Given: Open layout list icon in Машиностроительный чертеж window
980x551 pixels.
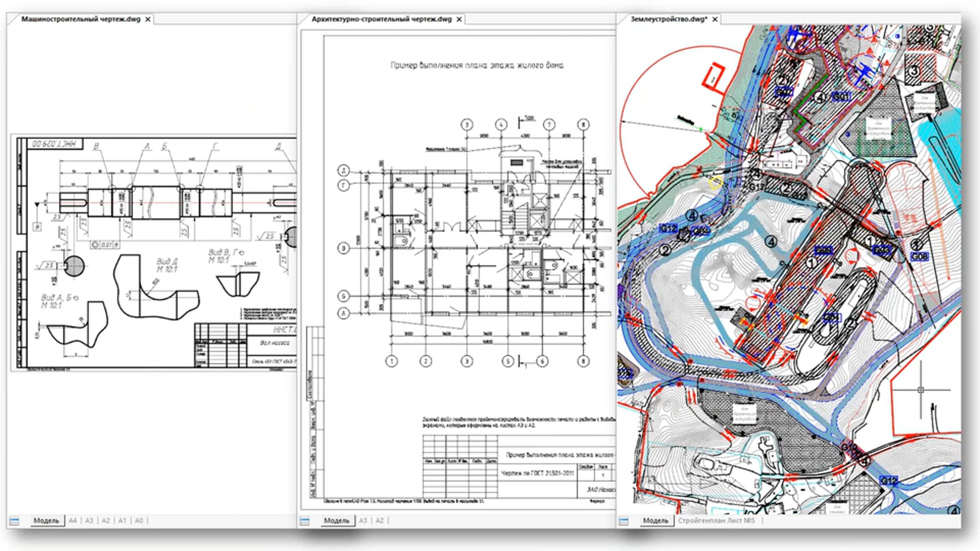Looking at the screenshot, I should click(14, 521).
